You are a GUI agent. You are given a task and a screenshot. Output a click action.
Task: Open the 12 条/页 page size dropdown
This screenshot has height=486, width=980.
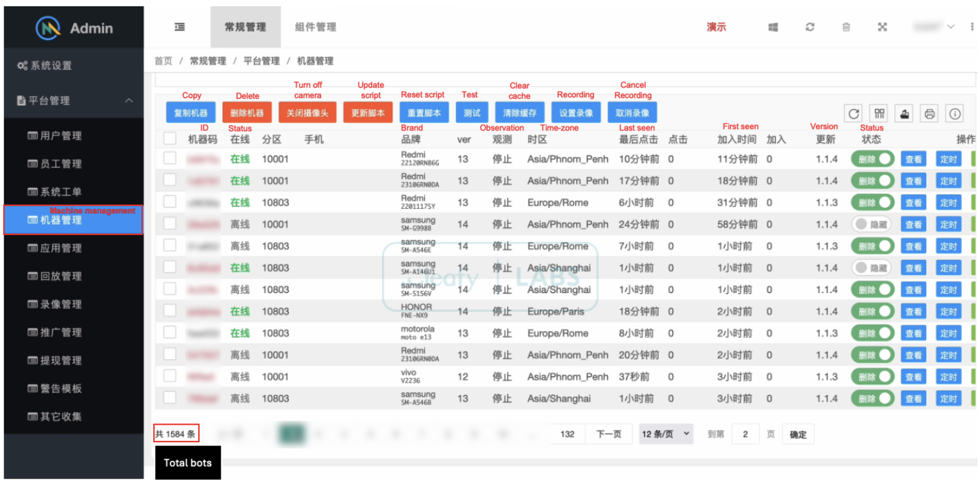[666, 434]
